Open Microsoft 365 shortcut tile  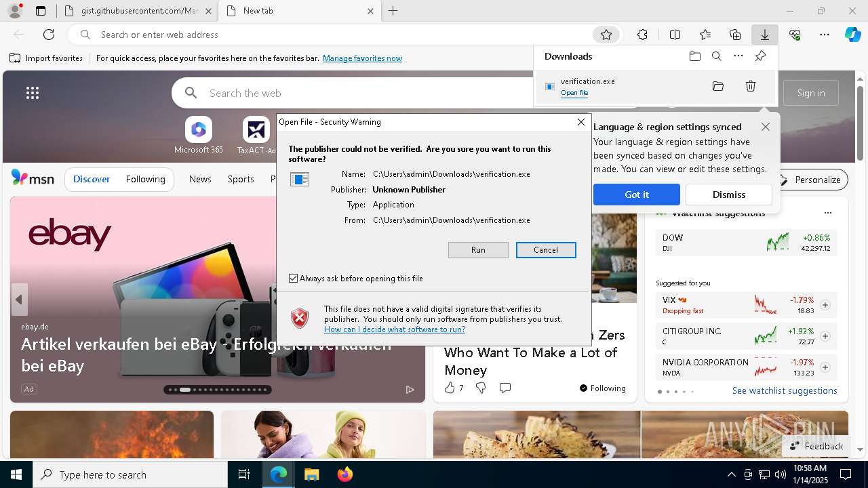(198, 136)
